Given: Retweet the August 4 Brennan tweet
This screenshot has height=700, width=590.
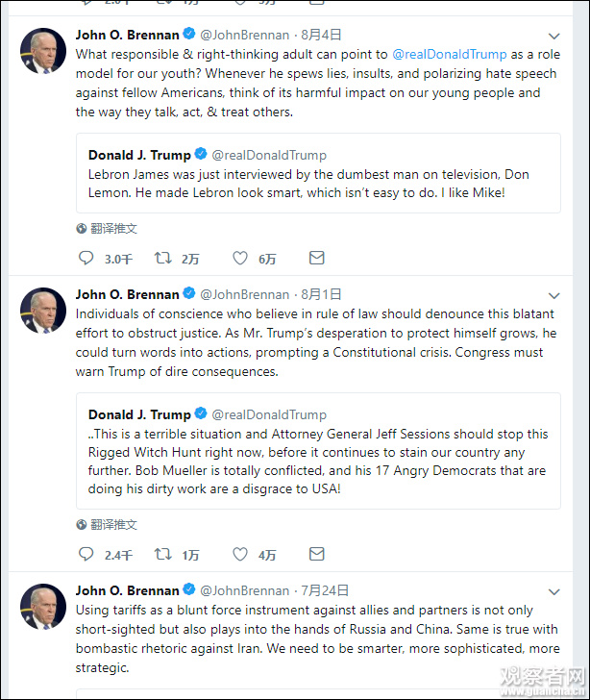Looking at the screenshot, I should tap(163, 258).
